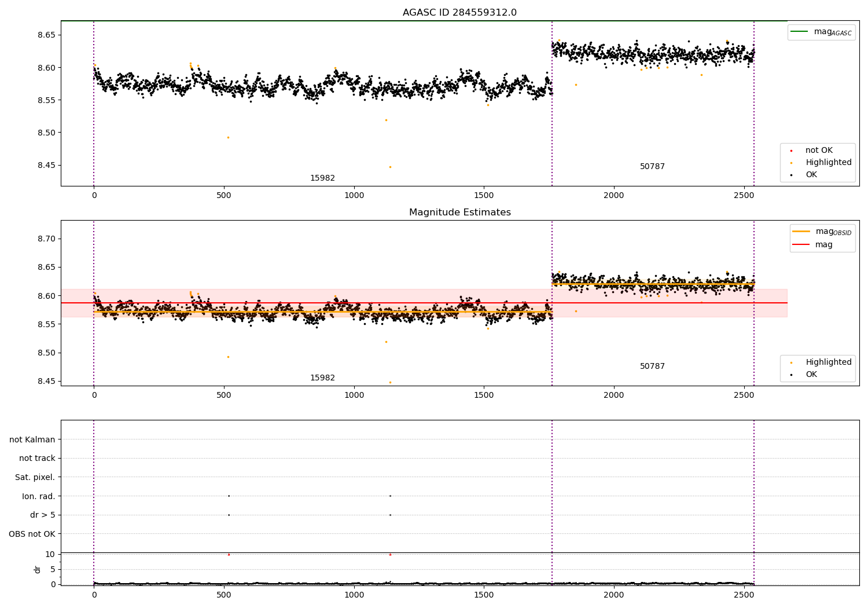Click the 'not track' axis label

tap(37, 459)
